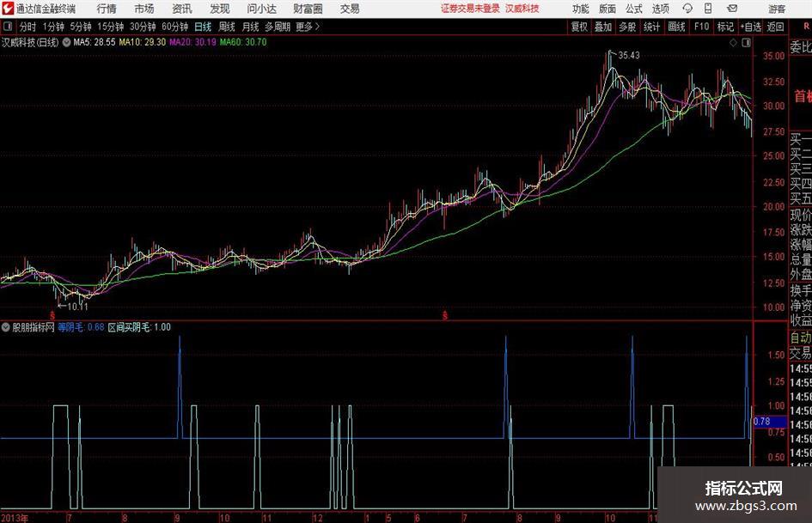
Task: Click the red 汉威科技 stock name link
Action: pyautogui.click(x=522, y=9)
